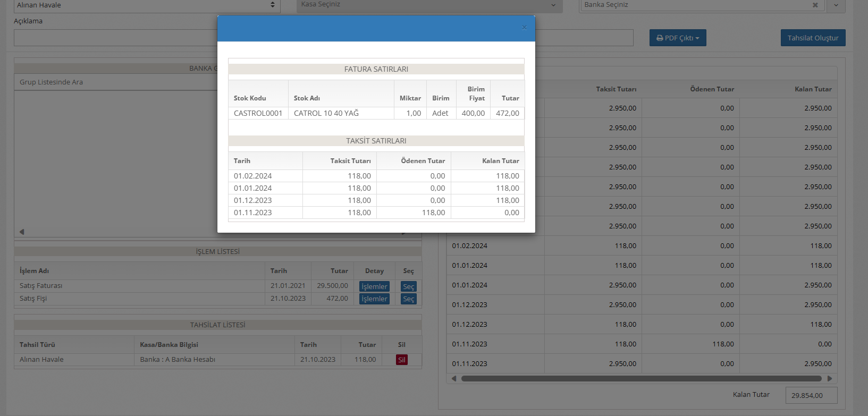Open İşlemler for Satış Faturası
This screenshot has width=868, height=416.
click(x=374, y=286)
